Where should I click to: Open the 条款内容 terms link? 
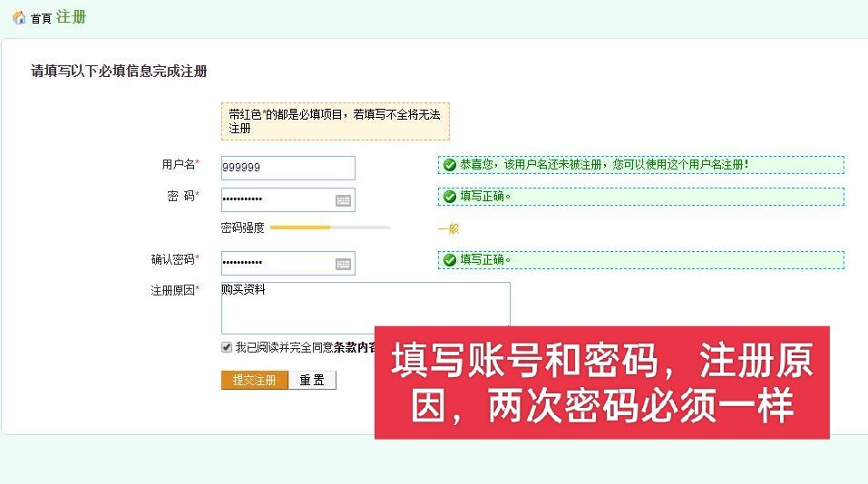coord(355,347)
